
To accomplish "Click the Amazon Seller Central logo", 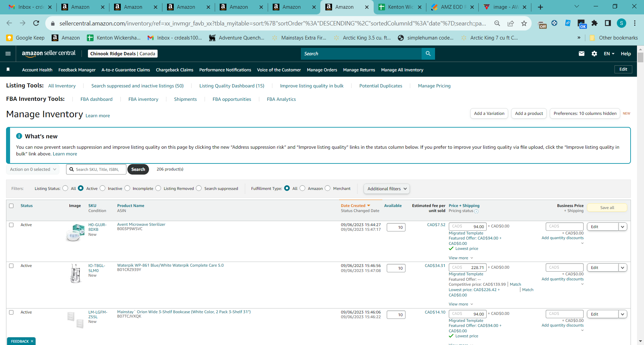I will click(49, 54).
